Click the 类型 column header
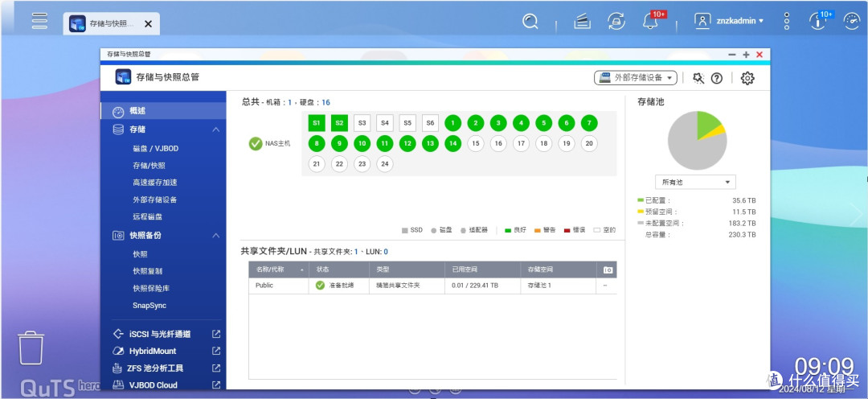 coord(407,269)
